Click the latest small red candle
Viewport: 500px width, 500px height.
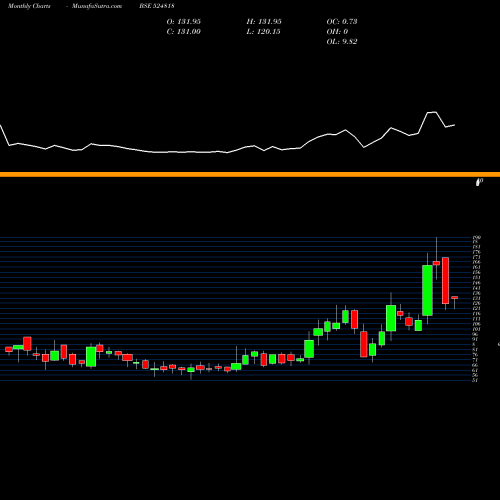coord(454,297)
